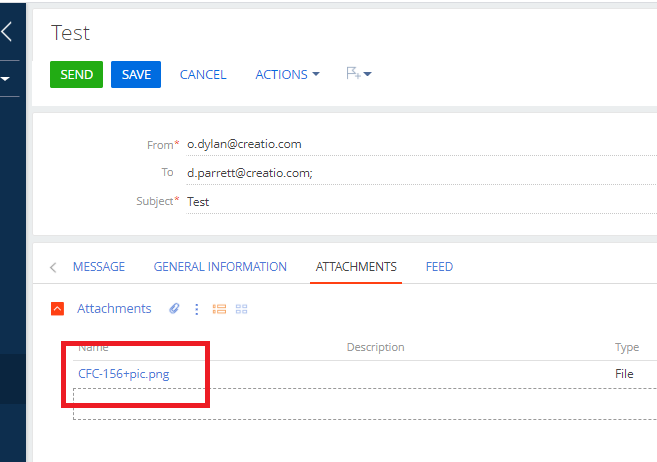Open the flag tag dropdown
Viewport: 657px width, 462px height.
click(x=359, y=74)
